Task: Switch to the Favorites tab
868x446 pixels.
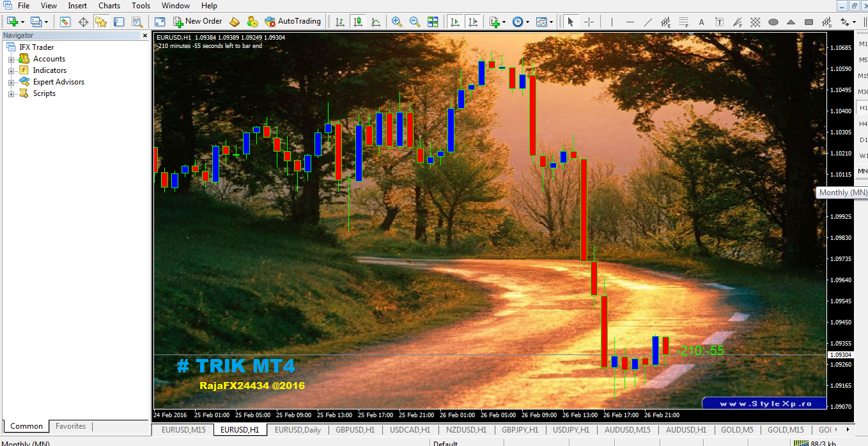Action: pyautogui.click(x=70, y=426)
